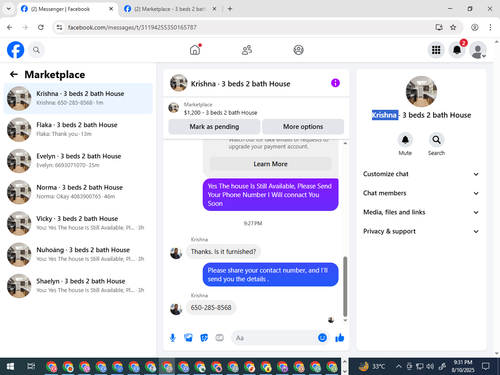Click More options button
This screenshot has width=500, height=375.
click(303, 127)
